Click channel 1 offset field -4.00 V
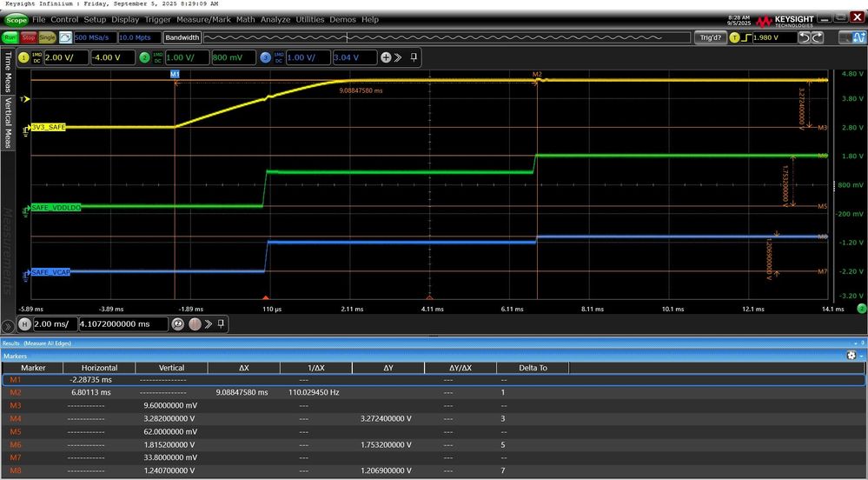 [113, 57]
